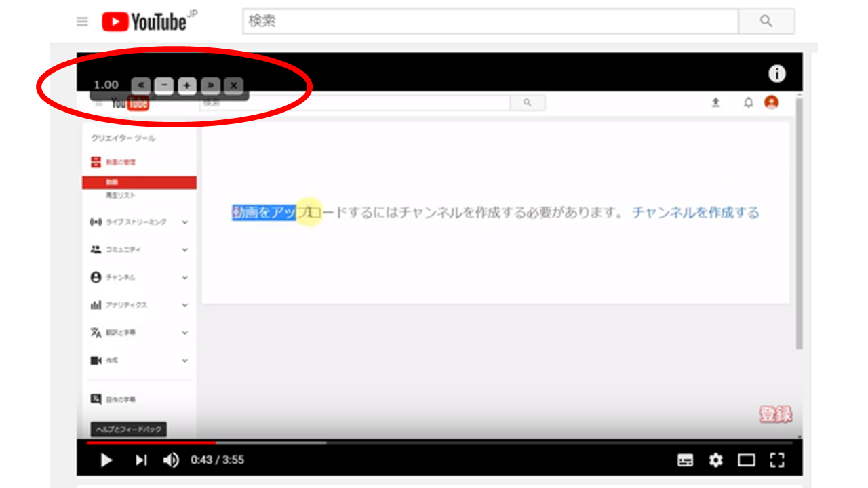Viewport: 868px width, 488px height.
Task: Click the search field inside the video
Action: coord(355,102)
